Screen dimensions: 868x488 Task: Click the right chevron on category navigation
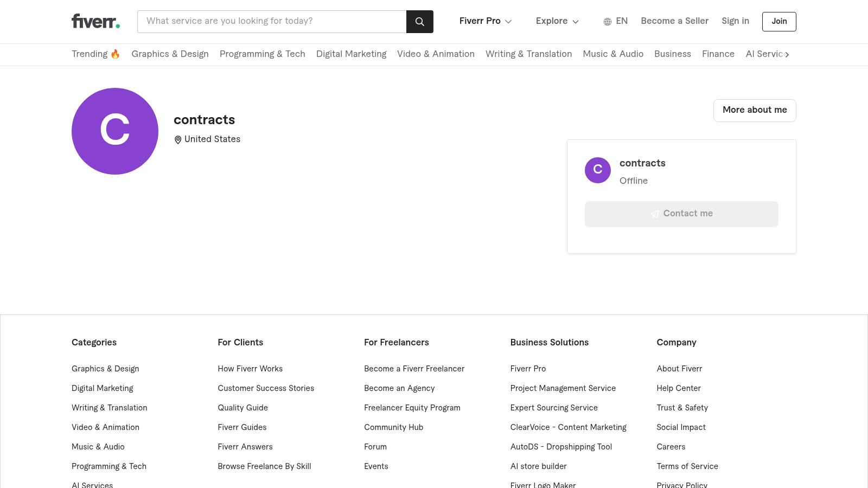click(x=787, y=54)
